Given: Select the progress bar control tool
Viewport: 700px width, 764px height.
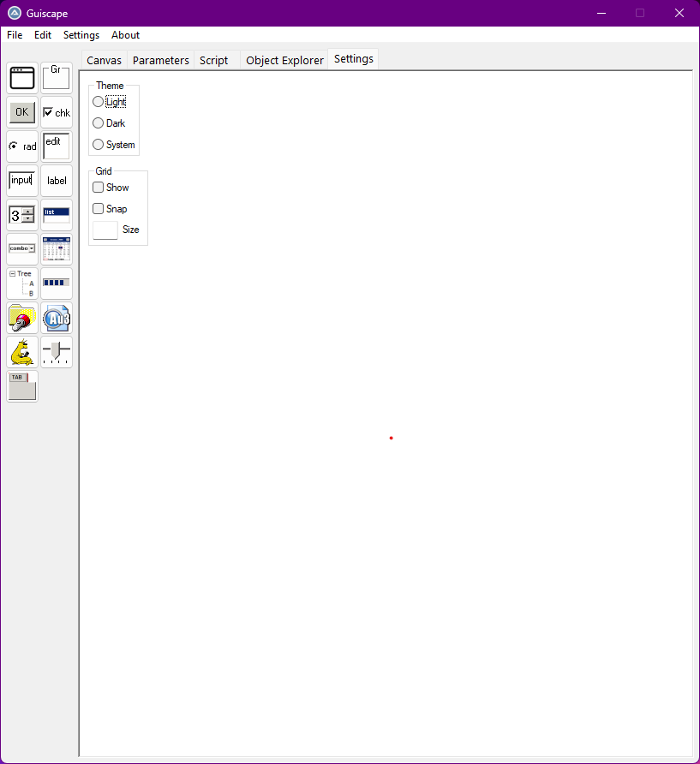Looking at the screenshot, I should [57, 284].
